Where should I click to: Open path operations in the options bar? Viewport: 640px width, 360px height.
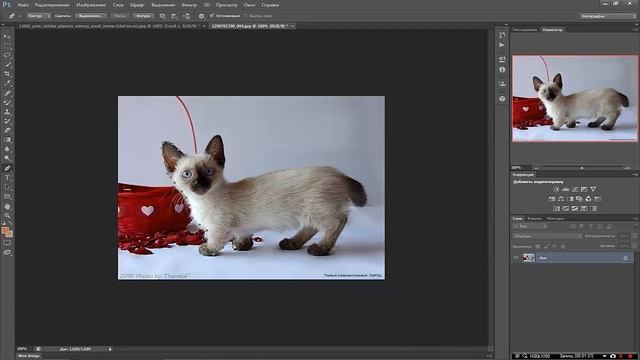point(162,16)
